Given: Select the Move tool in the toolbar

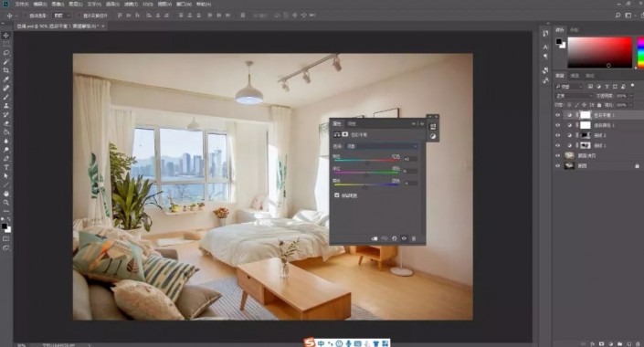Looking at the screenshot, I should [6, 36].
